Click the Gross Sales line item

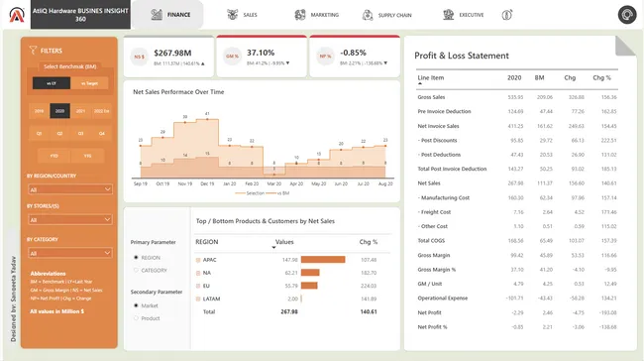tap(431, 97)
